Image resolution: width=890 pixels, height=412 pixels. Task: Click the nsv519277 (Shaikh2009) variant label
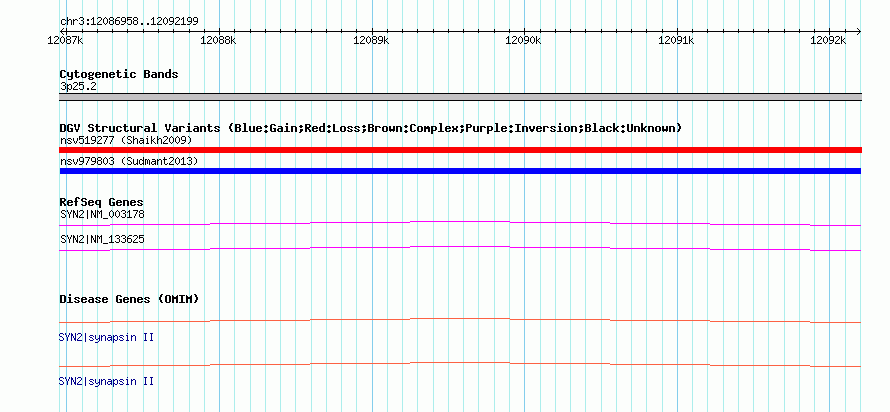[126, 140]
